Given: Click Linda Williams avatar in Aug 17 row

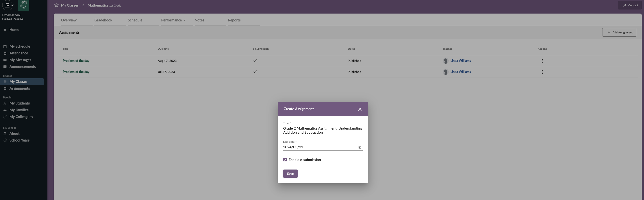Looking at the screenshot, I should click(x=446, y=61).
